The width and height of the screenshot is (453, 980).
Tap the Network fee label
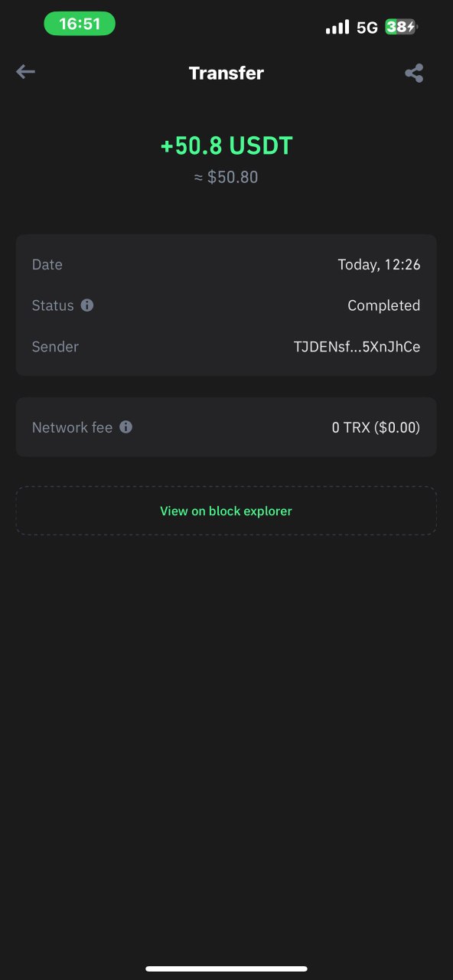coord(72,427)
